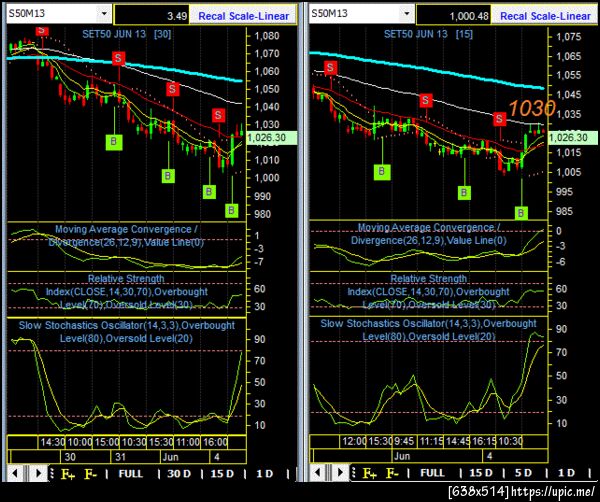The width and height of the screenshot is (600, 502).
Task: Click the 12:00 time label on right chart axis
Action: tap(354, 441)
